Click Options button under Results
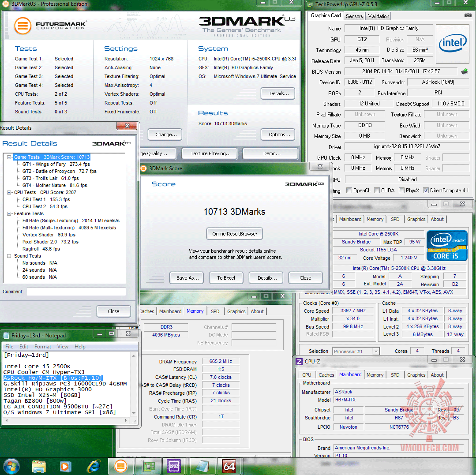 pyautogui.click(x=278, y=135)
